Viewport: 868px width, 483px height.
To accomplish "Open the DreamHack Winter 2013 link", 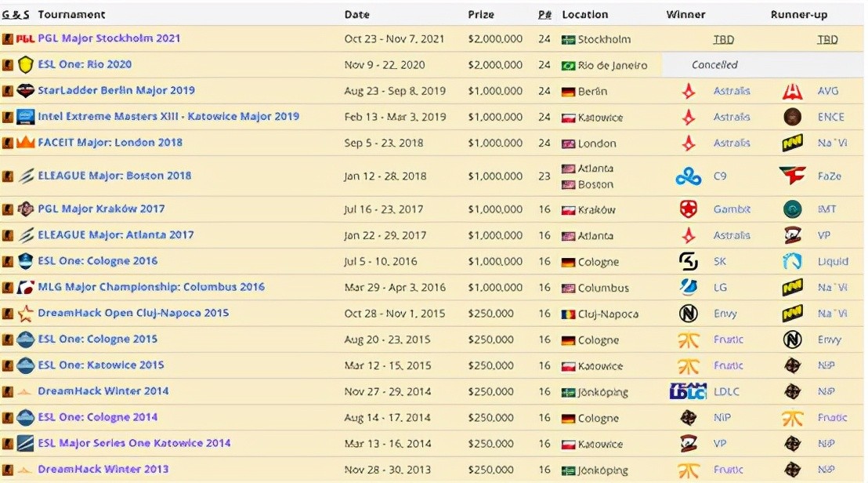I will point(103,469).
